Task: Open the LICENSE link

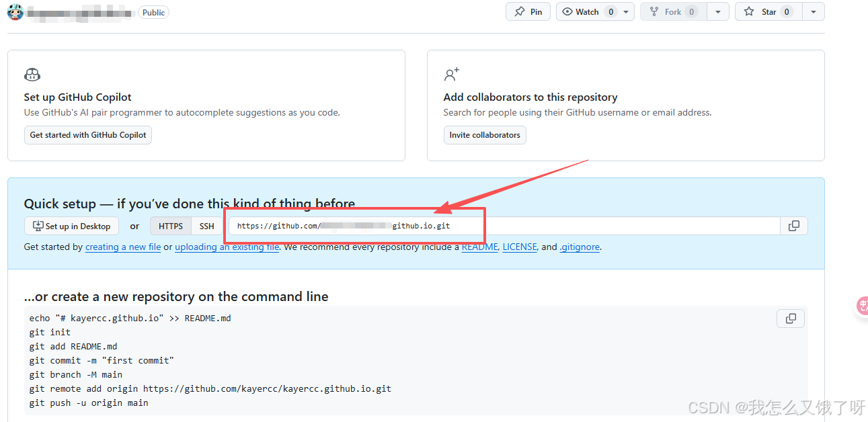Action: 520,247
